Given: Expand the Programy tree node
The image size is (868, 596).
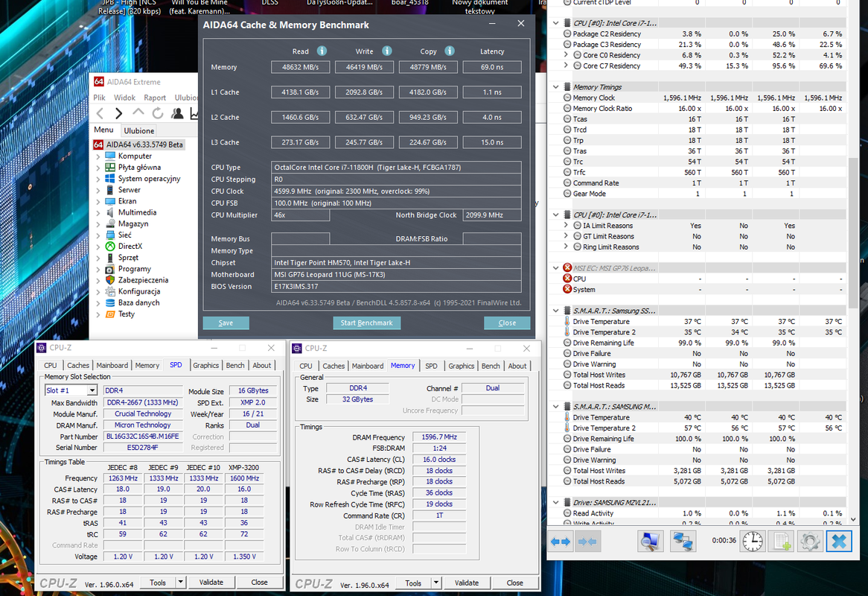Looking at the screenshot, I should [98, 269].
